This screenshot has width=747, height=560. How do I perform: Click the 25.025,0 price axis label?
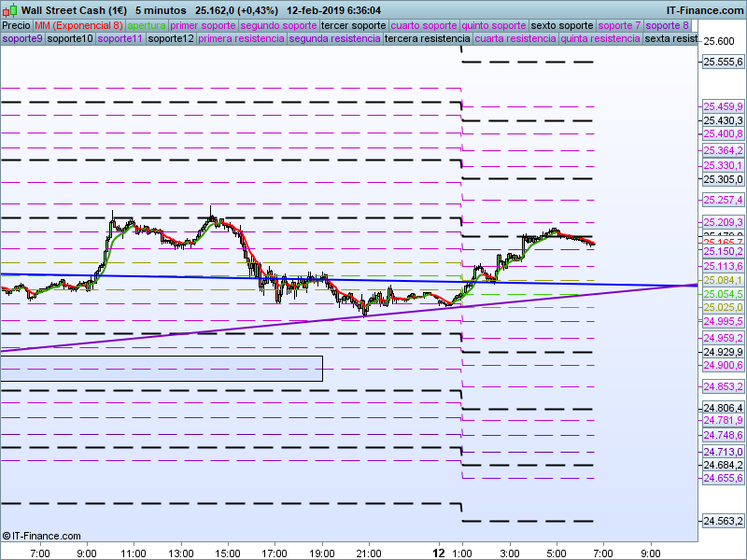coord(723,308)
